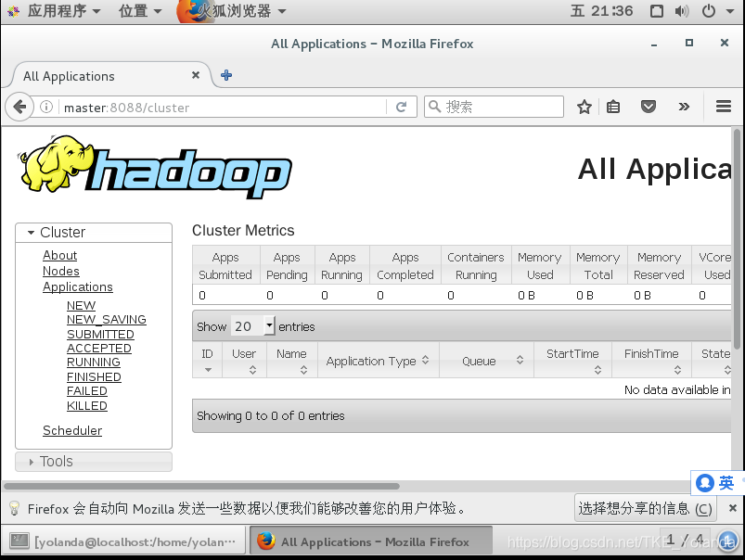745x560 pixels.
Task: Filter applications by KILLED state
Action: tap(87, 406)
